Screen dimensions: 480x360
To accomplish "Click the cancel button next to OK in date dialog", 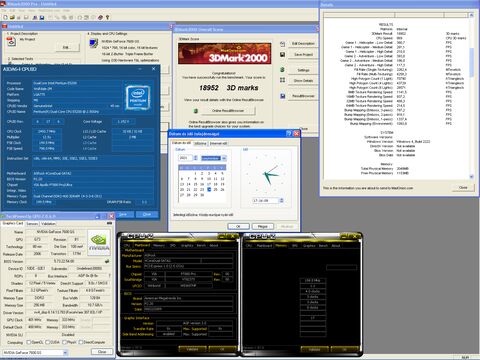I will click(263, 226).
